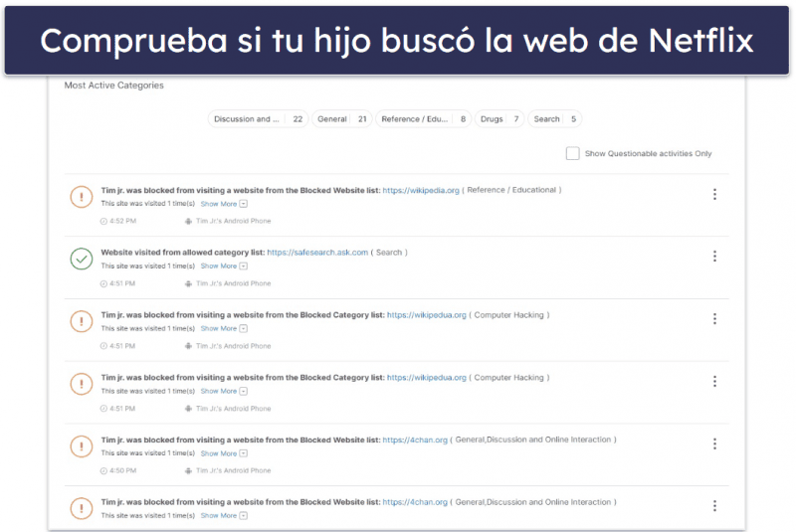Choose the Search category chip

pos(555,119)
